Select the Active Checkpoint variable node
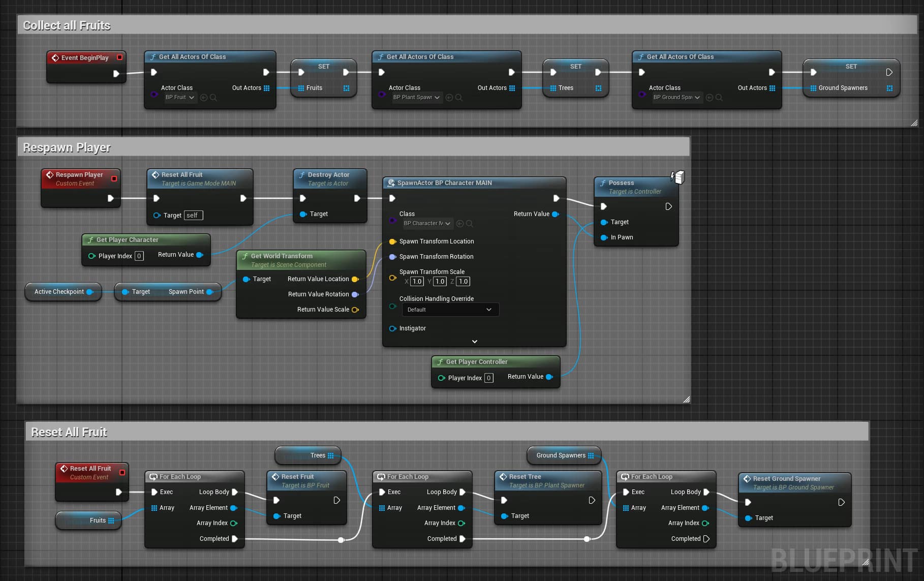The width and height of the screenshot is (924, 581). click(63, 292)
